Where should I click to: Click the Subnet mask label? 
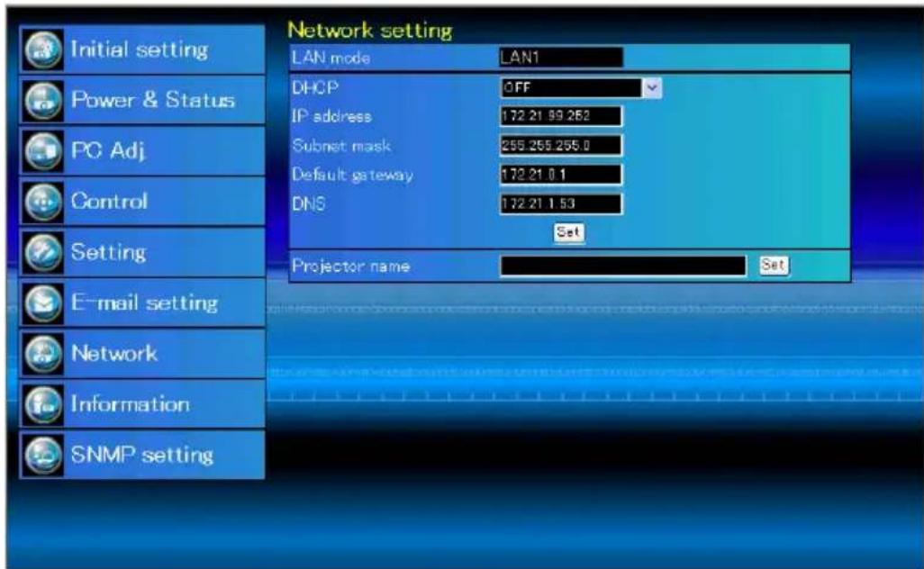pyautogui.click(x=341, y=146)
